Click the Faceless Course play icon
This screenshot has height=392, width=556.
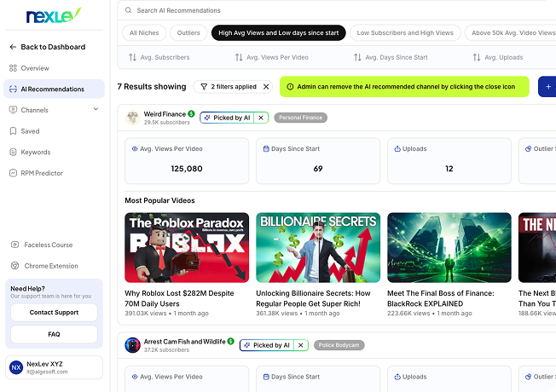click(14, 245)
